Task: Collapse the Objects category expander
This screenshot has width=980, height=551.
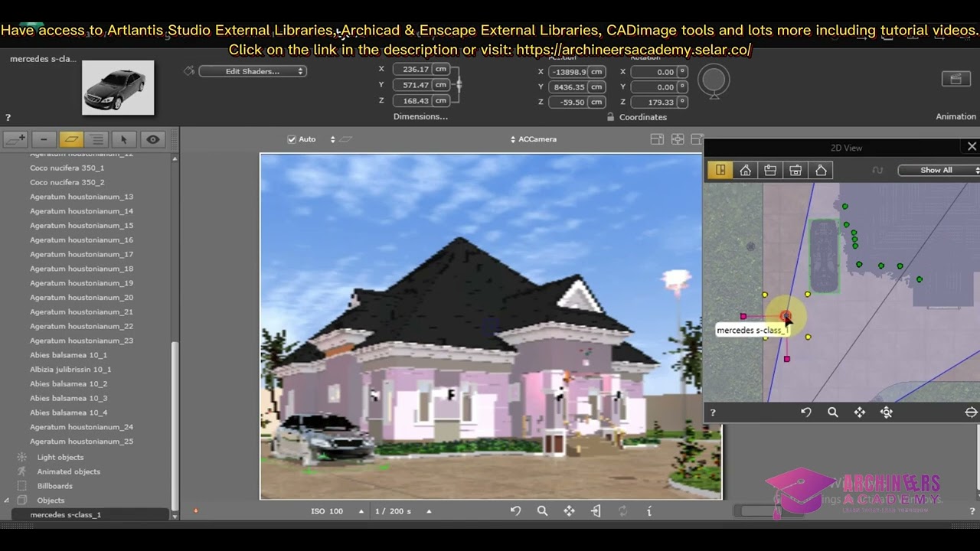Action: (x=7, y=500)
